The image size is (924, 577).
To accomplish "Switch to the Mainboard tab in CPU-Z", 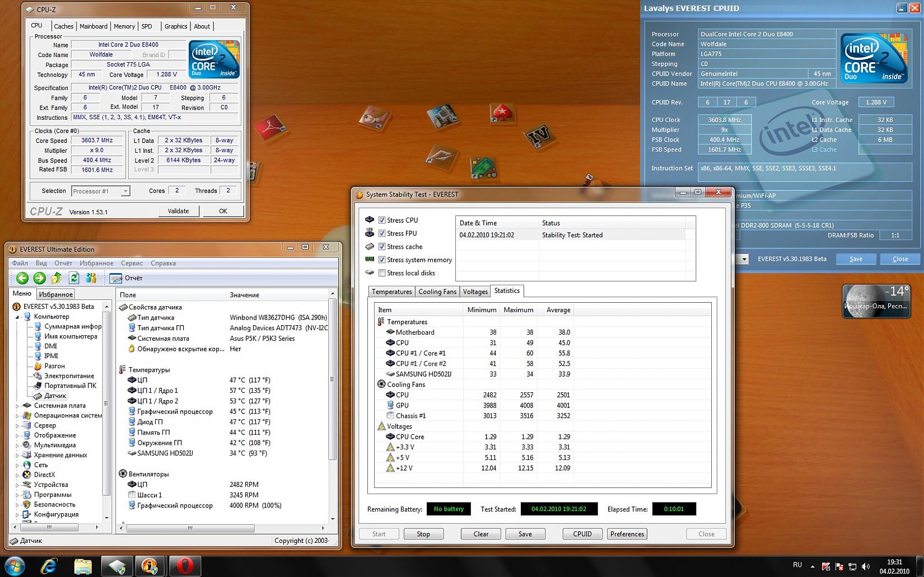I will (x=93, y=26).
